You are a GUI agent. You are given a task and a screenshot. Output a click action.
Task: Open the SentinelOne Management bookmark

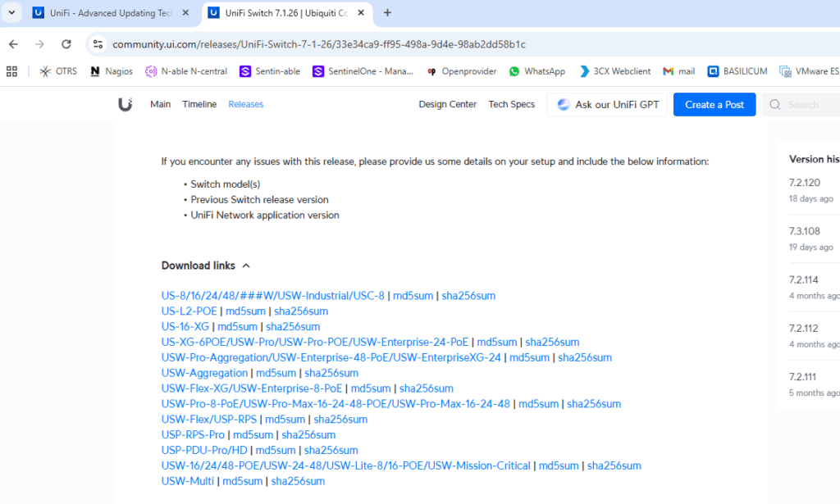[363, 71]
